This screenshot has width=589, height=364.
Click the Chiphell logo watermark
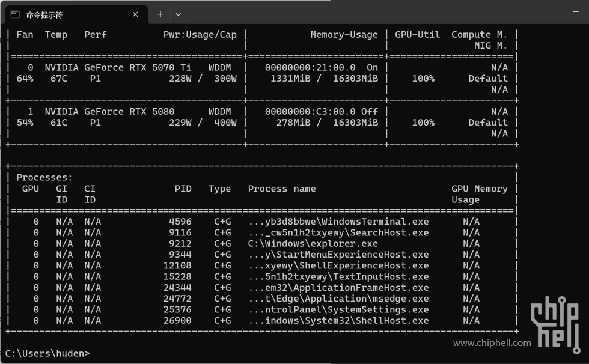pos(555,320)
